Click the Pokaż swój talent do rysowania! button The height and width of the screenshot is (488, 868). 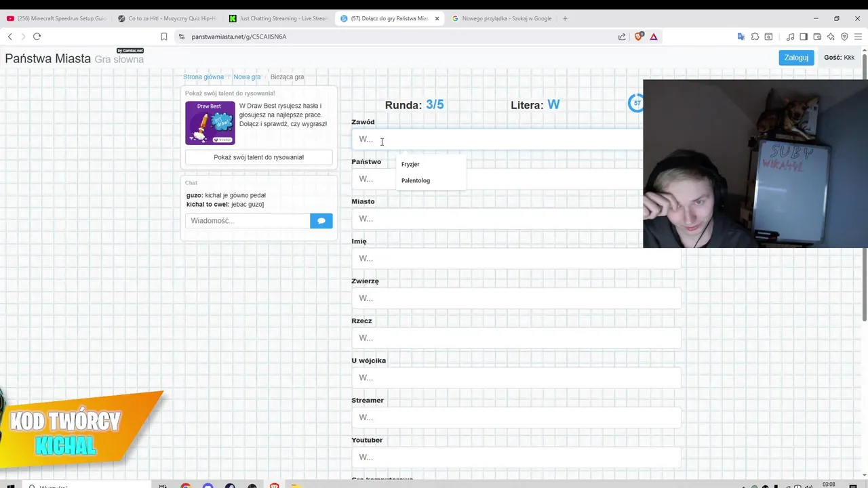coord(258,157)
